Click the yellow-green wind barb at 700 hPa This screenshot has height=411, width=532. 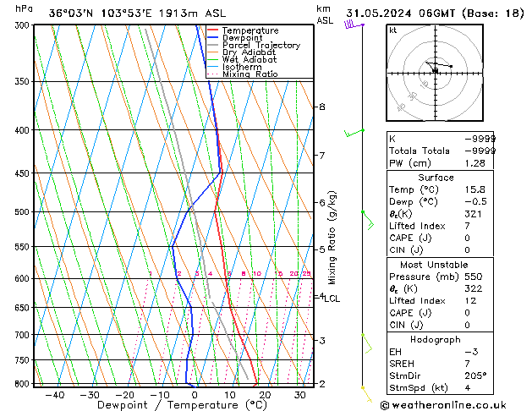point(367,343)
